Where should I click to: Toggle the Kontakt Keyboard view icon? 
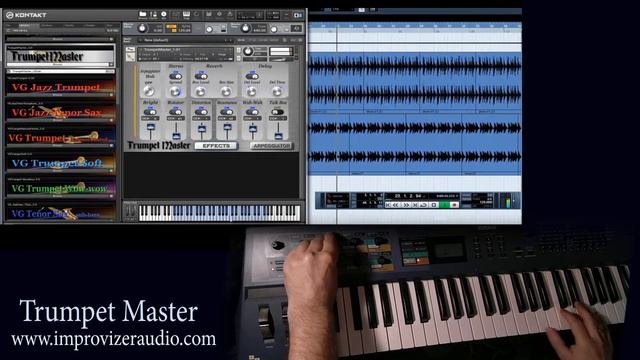[187, 15]
